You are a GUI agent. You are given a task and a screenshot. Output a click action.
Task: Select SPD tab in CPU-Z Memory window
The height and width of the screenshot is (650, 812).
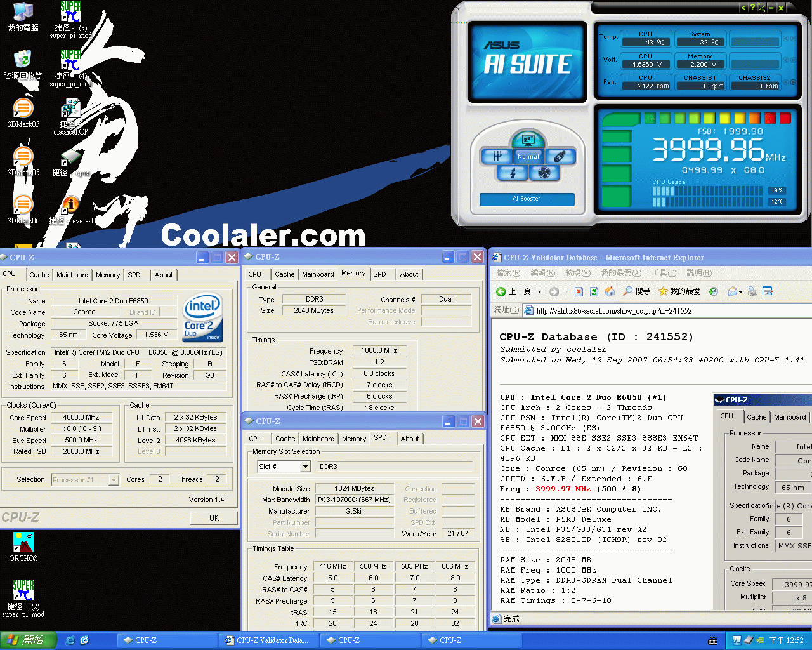pyautogui.click(x=379, y=274)
